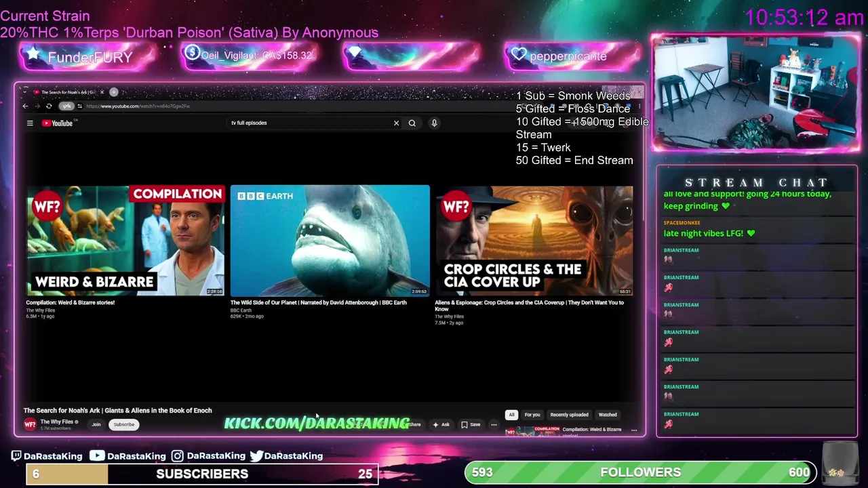Viewport: 868px width, 488px height.
Task: Click the Subscribe button
Action: pyautogui.click(x=124, y=424)
